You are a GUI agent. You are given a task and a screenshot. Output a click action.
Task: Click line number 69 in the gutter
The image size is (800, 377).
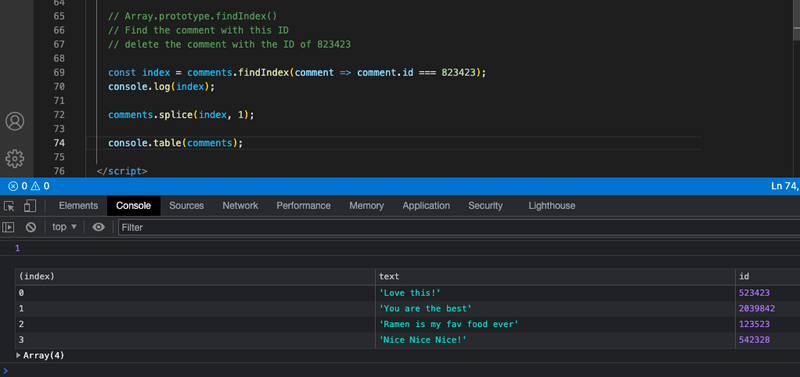(x=59, y=72)
